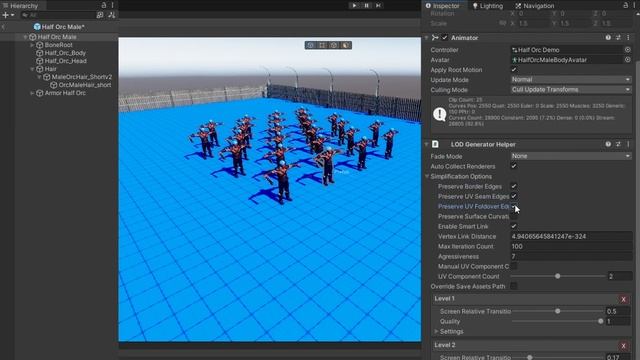Switch to the Lighting tab
Image resolution: width=640 pixels, height=360 pixels.
pyautogui.click(x=488, y=6)
